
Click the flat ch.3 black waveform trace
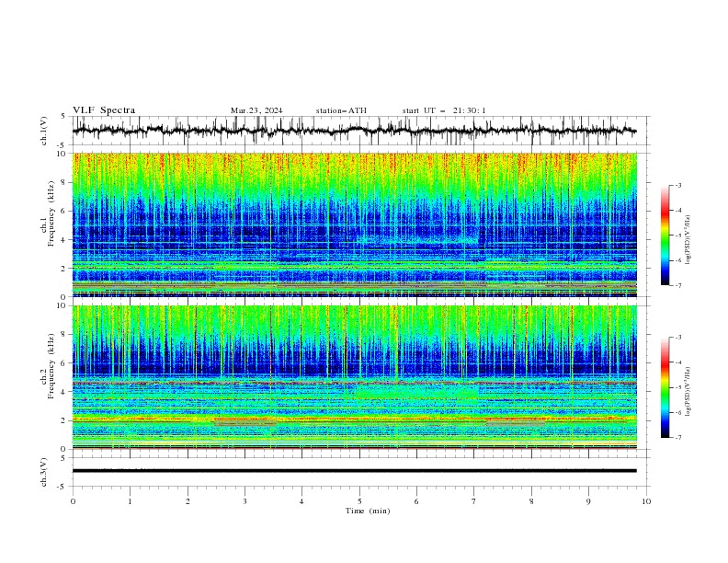pyautogui.click(x=354, y=471)
